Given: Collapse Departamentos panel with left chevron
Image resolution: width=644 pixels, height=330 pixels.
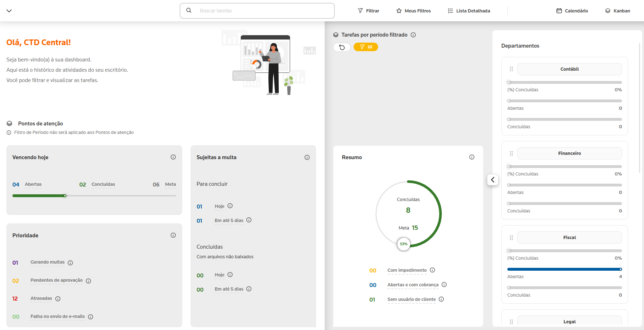Looking at the screenshot, I should [493, 180].
